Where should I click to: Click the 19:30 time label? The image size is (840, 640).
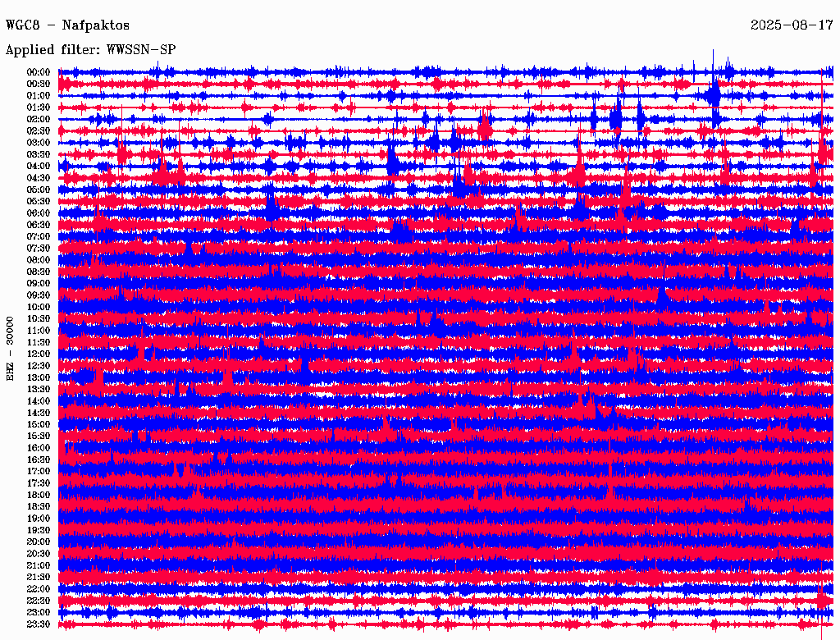[39, 531]
